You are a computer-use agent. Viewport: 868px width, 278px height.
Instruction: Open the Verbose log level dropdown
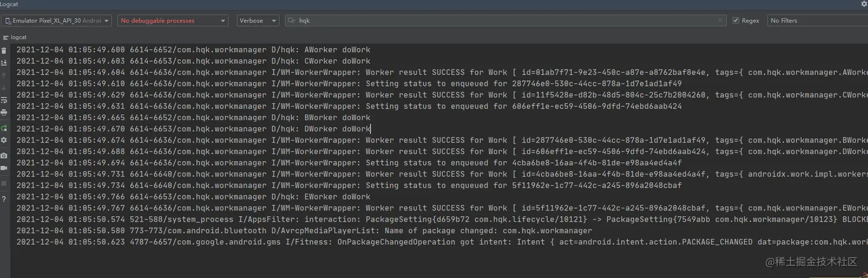(258, 21)
